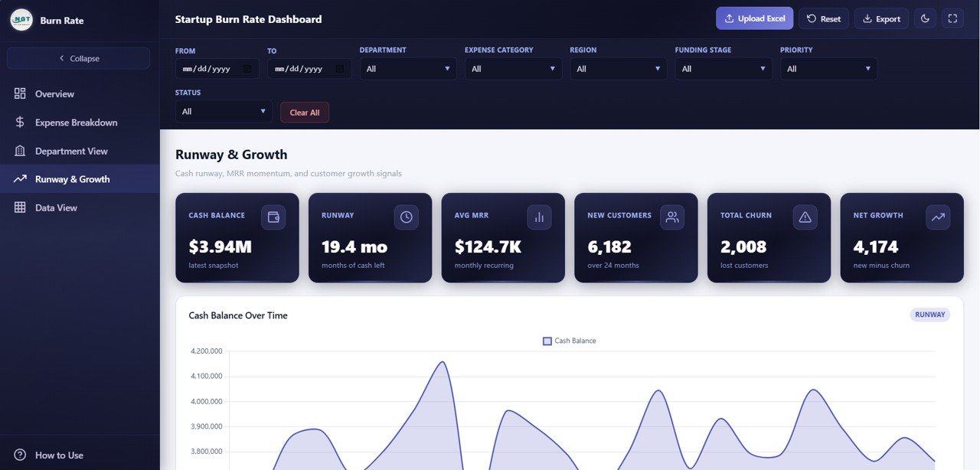
Task: Click the clock icon on the Runway card
Action: coord(406,217)
